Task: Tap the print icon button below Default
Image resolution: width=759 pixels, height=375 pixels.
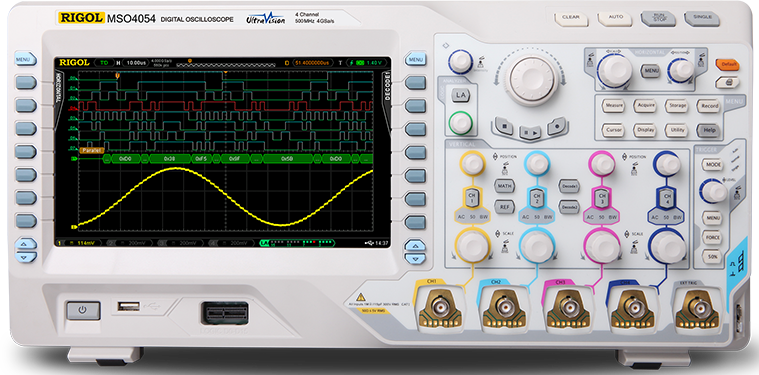Action: pos(727,82)
